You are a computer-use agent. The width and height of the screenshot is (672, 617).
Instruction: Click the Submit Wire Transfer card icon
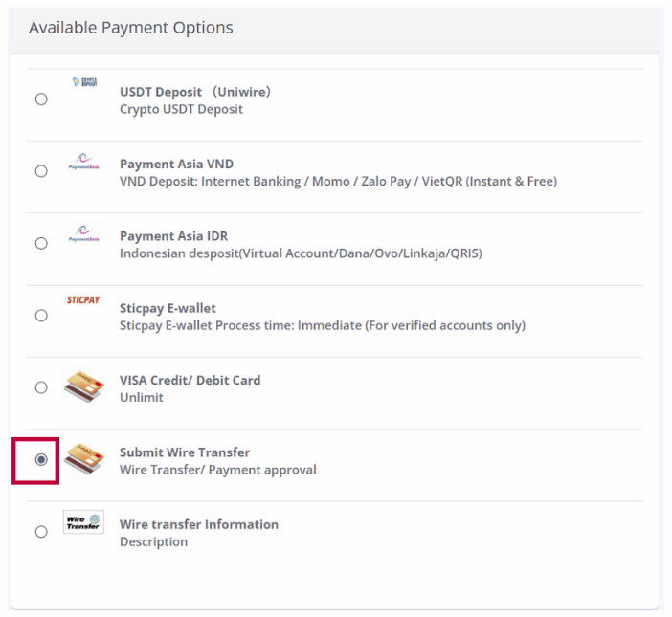83,459
